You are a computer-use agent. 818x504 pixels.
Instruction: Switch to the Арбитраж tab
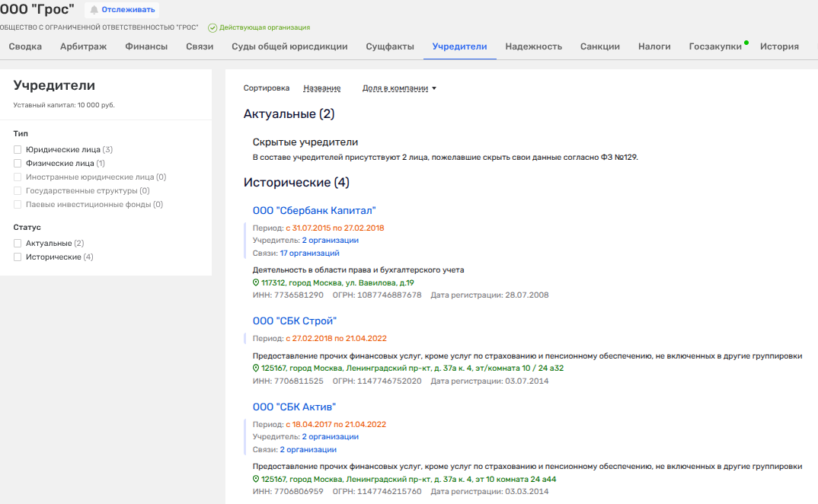83,46
